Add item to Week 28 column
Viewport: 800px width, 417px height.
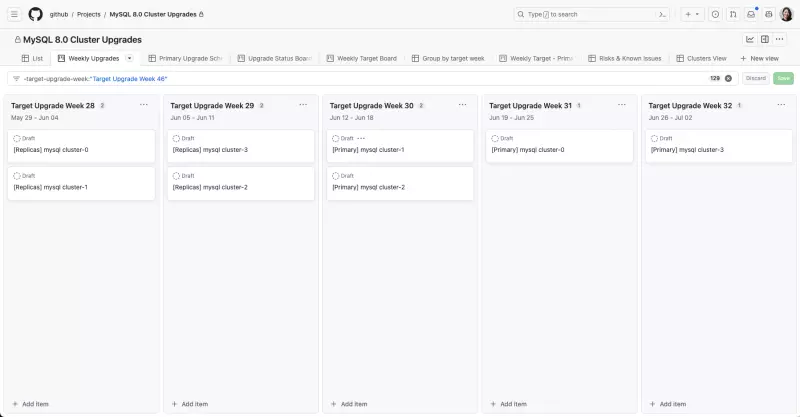pyautogui.click(x=31, y=404)
